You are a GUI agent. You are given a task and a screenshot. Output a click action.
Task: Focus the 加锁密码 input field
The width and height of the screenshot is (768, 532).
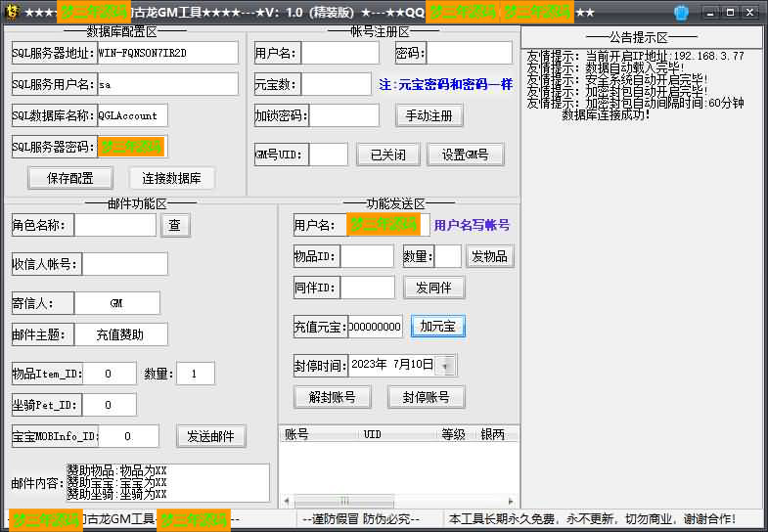tap(344, 115)
